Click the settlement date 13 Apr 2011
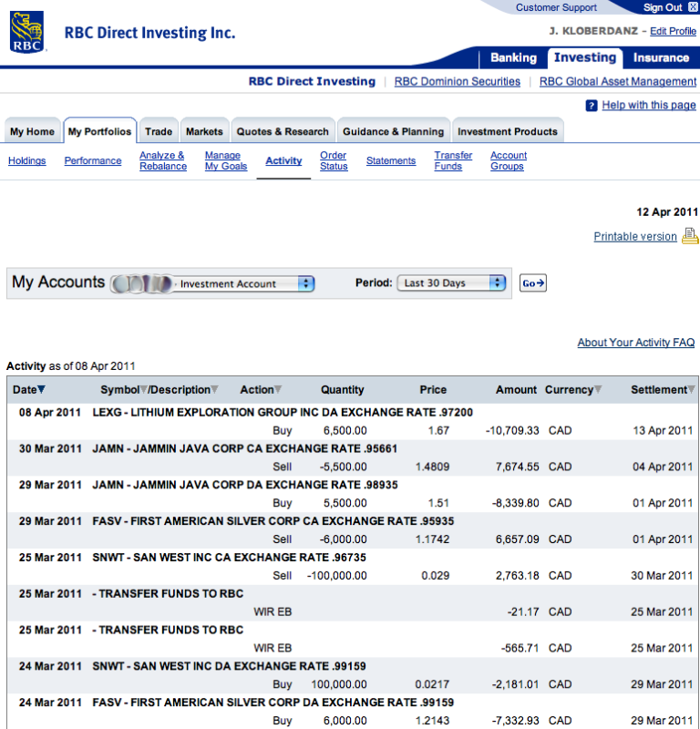 click(663, 430)
